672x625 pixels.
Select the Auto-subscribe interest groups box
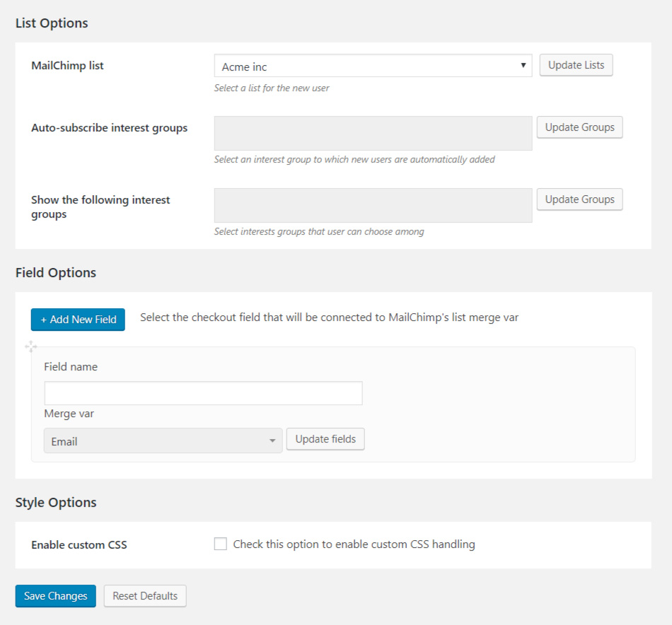[x=373, y=134]
